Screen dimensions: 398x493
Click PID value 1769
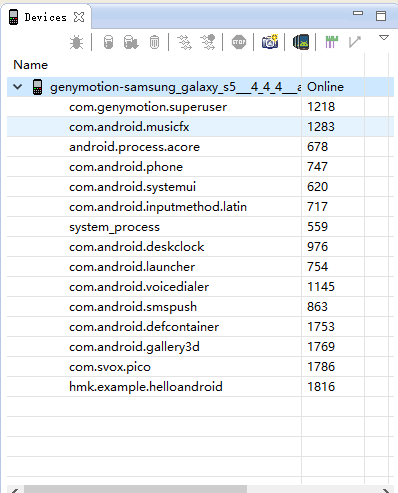[x=321, y=347]
